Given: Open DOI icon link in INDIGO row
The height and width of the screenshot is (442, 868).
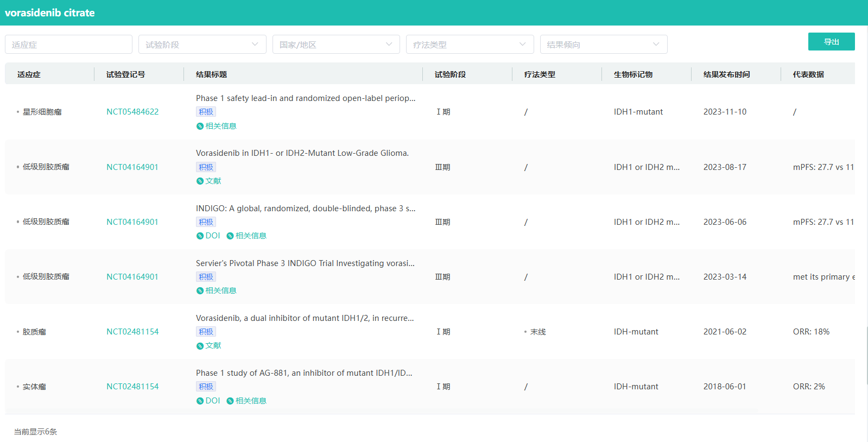Looking at the screenshot, I should pos(200,236).
